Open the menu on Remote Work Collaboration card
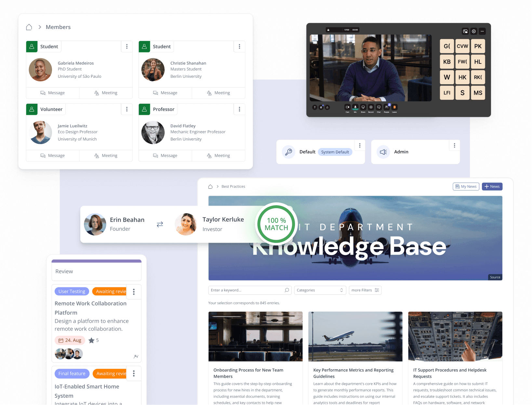 point(134,292)
